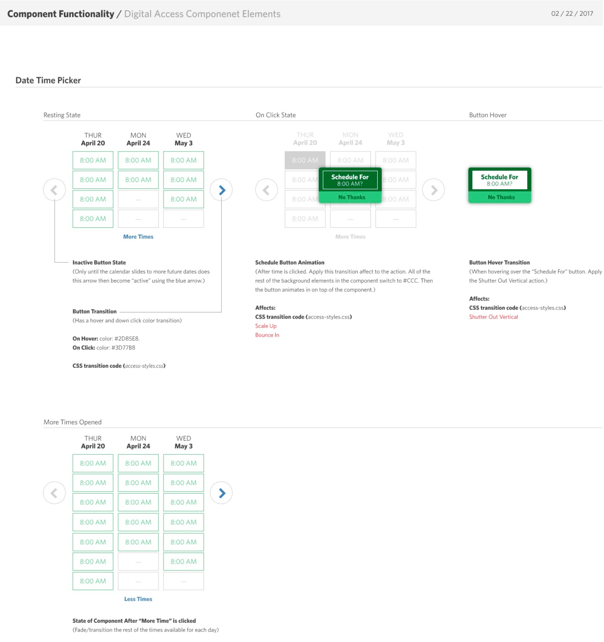
Task: Select third 8:00 AM under MON in More Times Opened
Action: click(x=138, y=502)
